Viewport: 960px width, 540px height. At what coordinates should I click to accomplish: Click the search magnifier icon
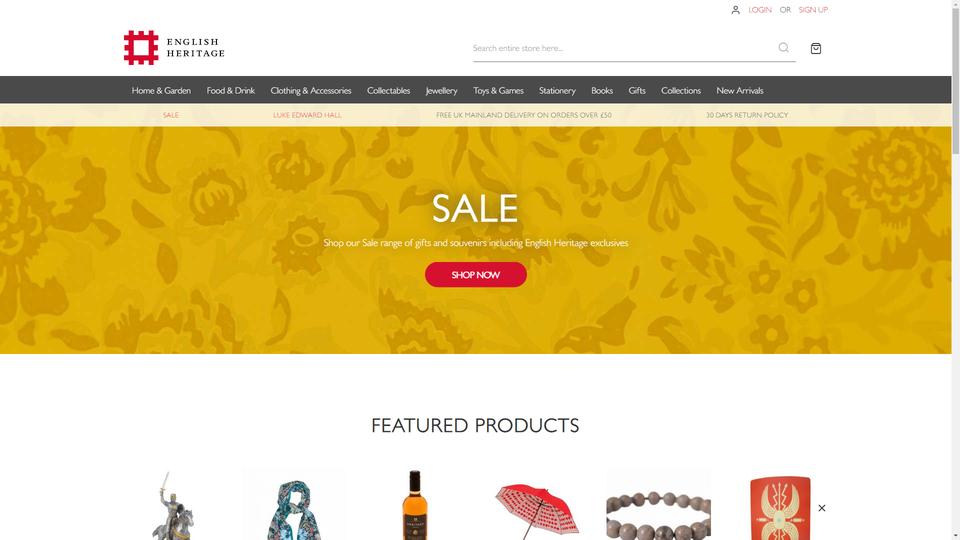(x=783, y=48)
